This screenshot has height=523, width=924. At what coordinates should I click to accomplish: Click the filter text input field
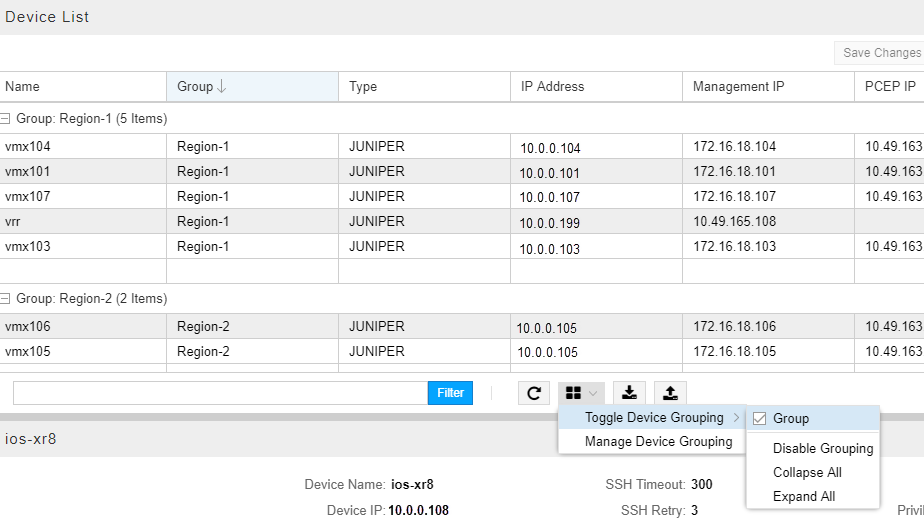[220, 393]
